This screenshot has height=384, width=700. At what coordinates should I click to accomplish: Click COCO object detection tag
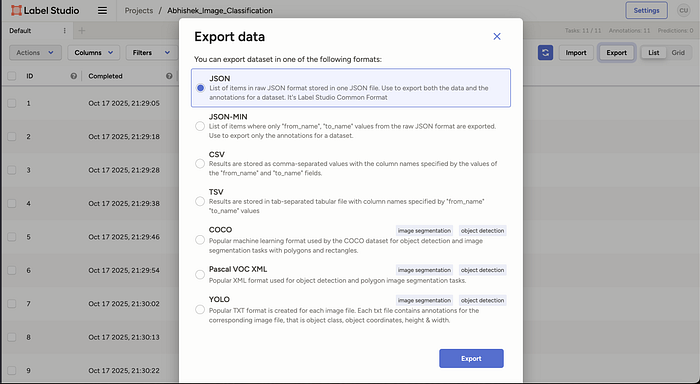coord(483,231)
